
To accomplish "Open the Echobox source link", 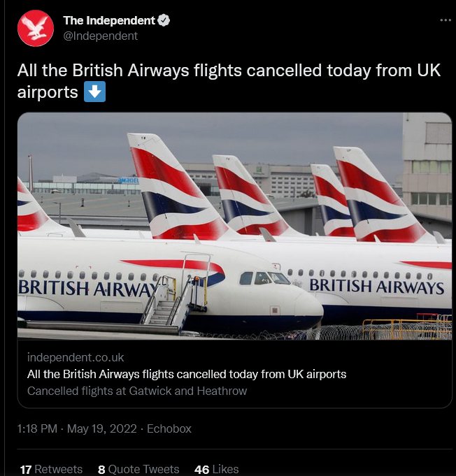I will (x=169, y=428).
